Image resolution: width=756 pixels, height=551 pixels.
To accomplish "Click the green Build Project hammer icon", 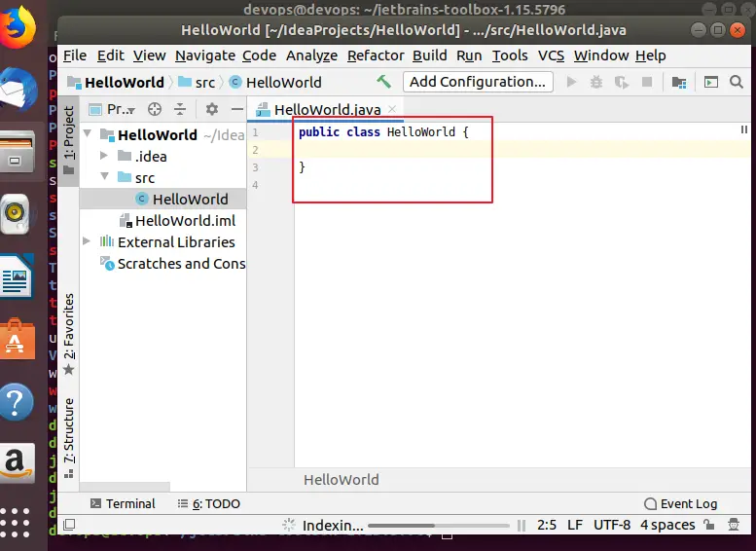I will point(383,82).
